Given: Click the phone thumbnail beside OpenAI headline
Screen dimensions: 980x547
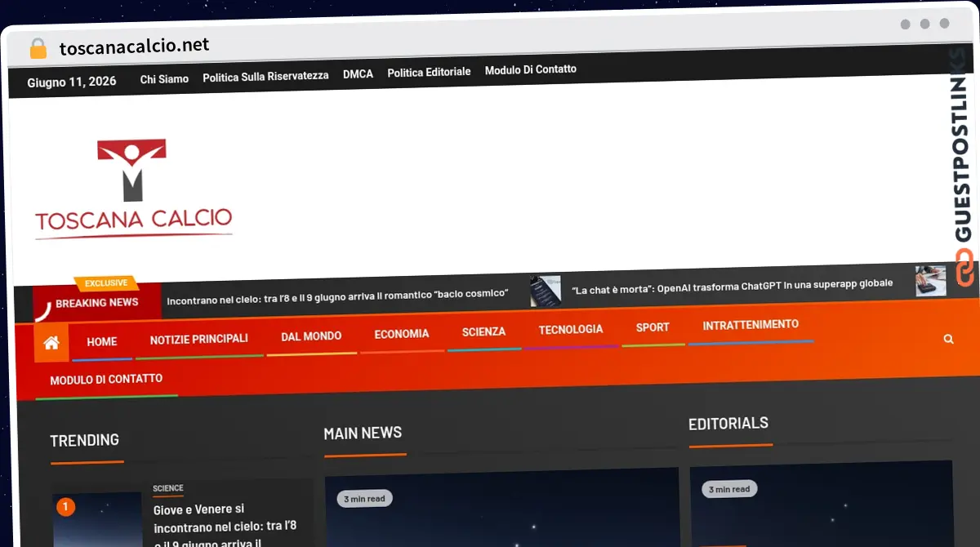Looking at the screenshot, I should click(546, 291).
